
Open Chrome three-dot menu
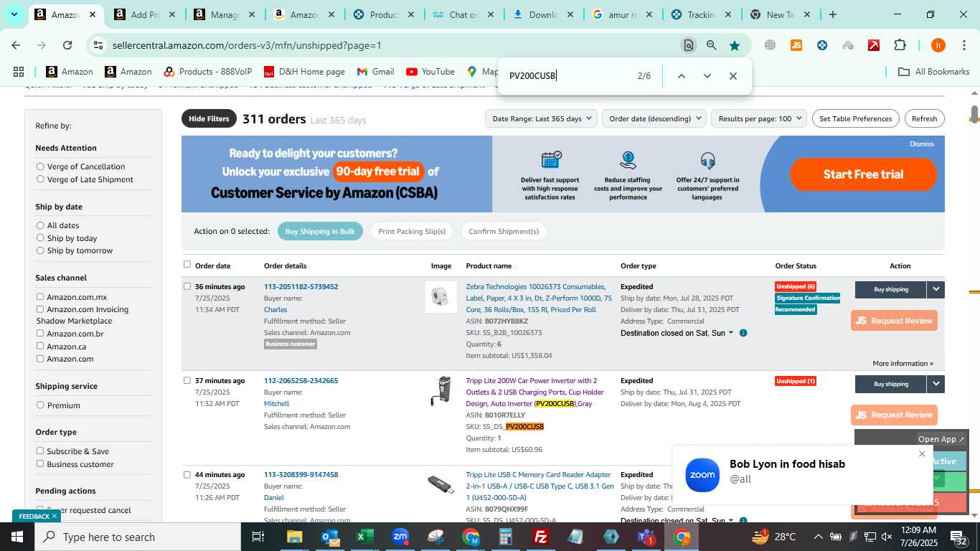click(x=963, y=45)
